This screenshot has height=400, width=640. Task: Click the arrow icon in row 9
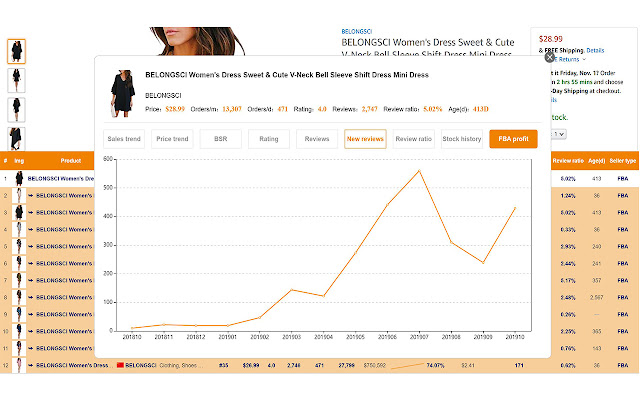(x=31, y=314)
